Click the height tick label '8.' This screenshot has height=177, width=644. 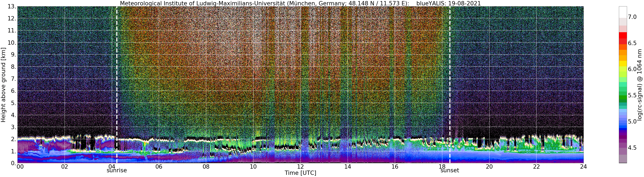tap(14, 67)
